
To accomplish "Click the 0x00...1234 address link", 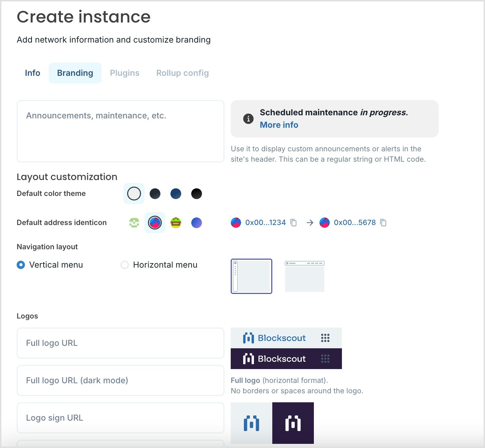I will pos(265,223).
